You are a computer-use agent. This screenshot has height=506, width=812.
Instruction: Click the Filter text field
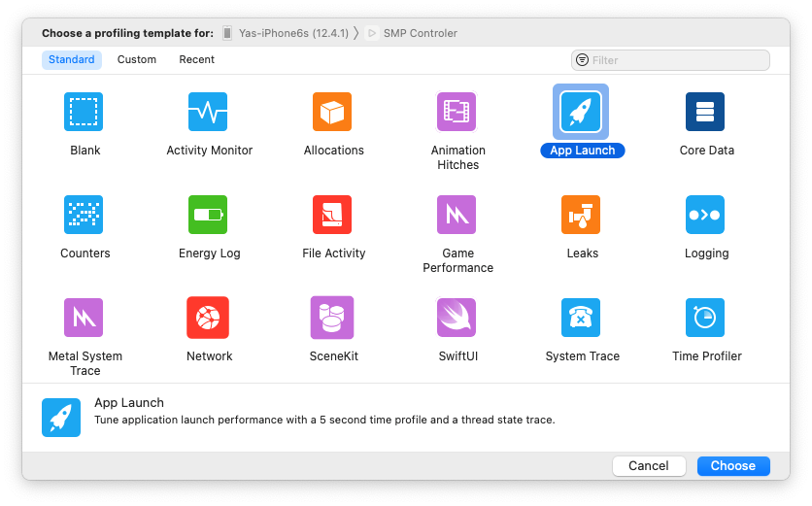[x=670, y=60]
